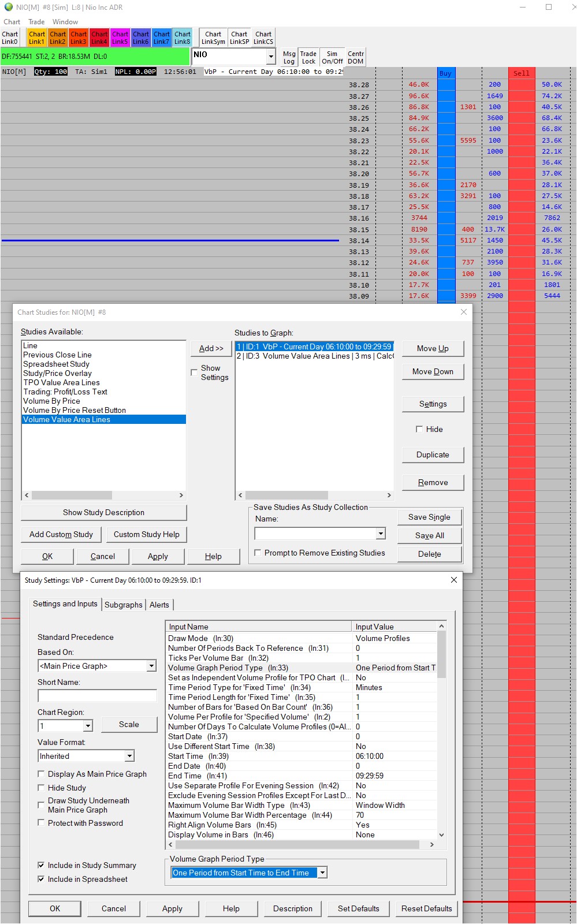Image resolution: width=577 pixels, height=924 pixels.
Task: Close the Study Settings dialog
Action: 454,580
